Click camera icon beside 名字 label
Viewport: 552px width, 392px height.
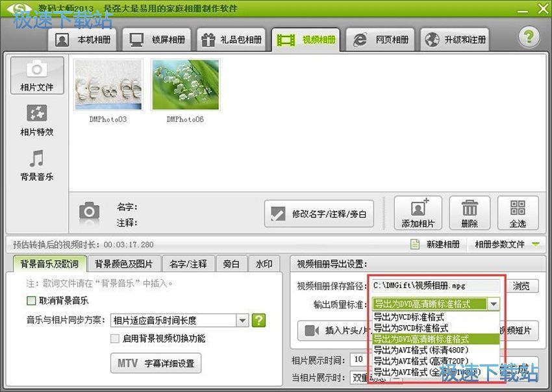coord(89,212)
